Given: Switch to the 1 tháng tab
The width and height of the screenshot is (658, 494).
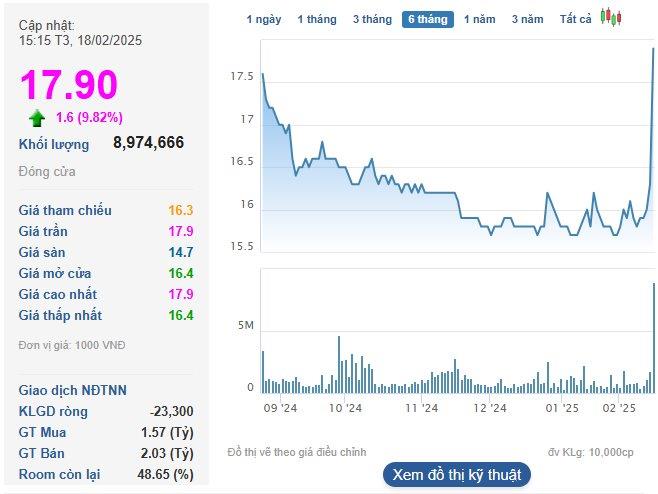Looking at the screenshot, I should 316,19.
